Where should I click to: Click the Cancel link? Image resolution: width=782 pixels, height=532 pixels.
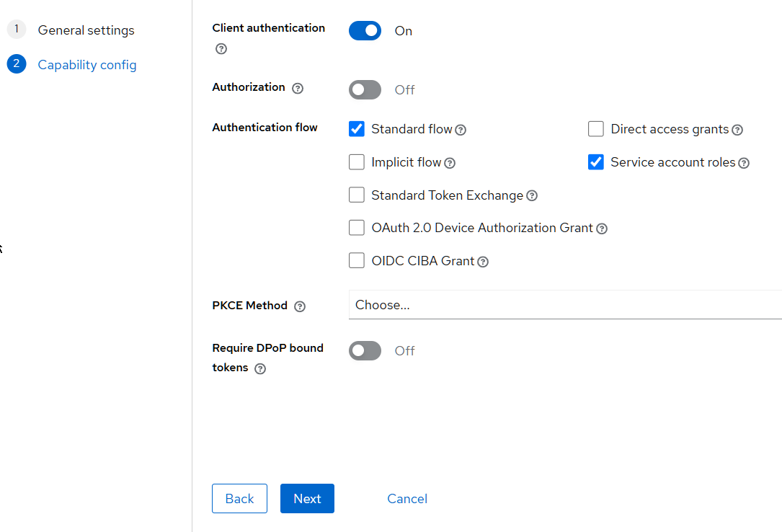pyautogui.click(x=407, y=499)
